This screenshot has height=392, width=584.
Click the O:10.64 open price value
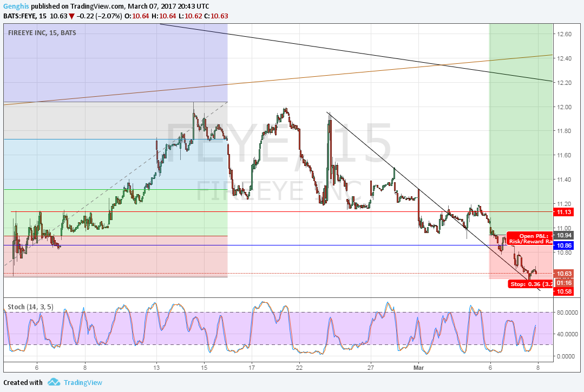tap(137, 16)
